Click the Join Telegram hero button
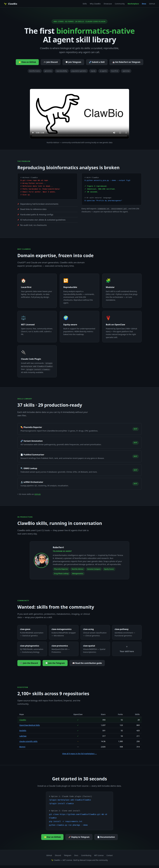Screen dimensions: 159x868 coord(73,62)
